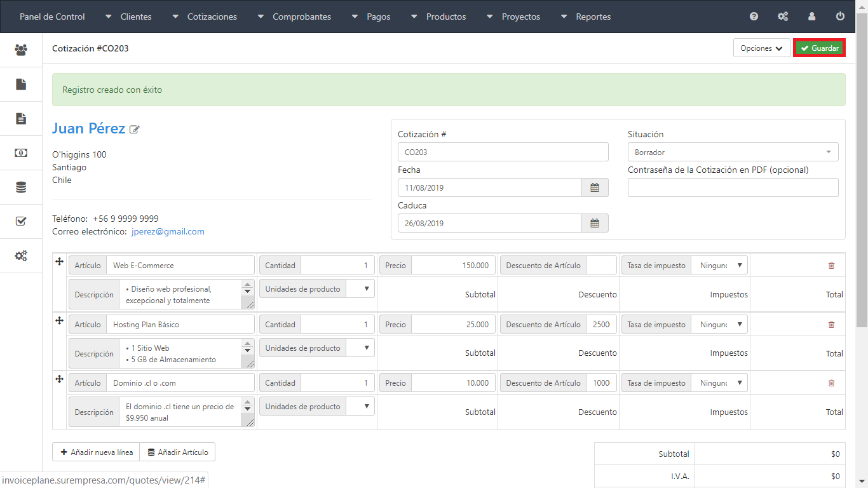Click the Añadir nueva línea button
This screenshot has width=868, height=488.
[x=96, y=452]
